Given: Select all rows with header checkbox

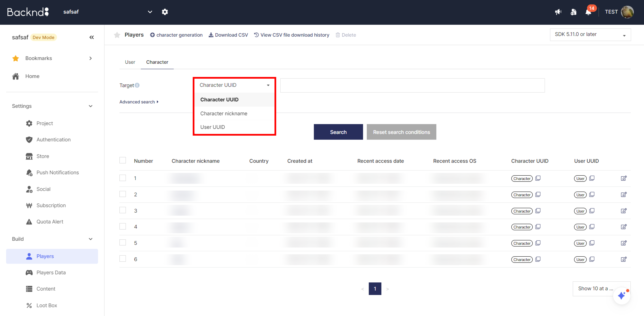Looking at the screenshot, I should (122, 160).
